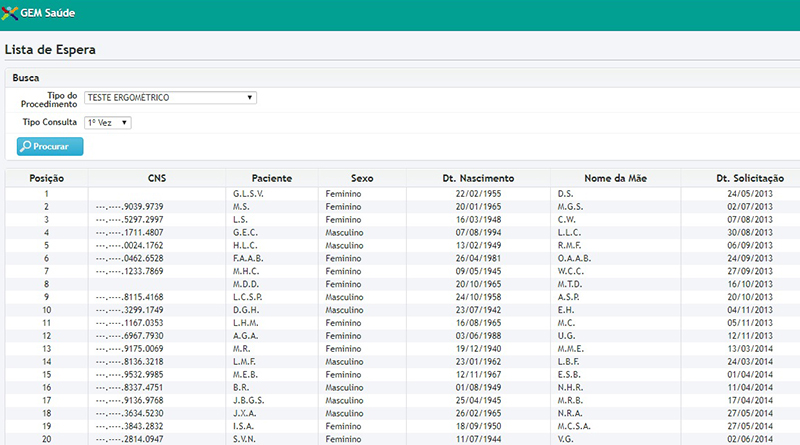Click birth date 07/08/1994
This screenshot has height=445, width=800.
pyautogui.click(x=479, y=233)
